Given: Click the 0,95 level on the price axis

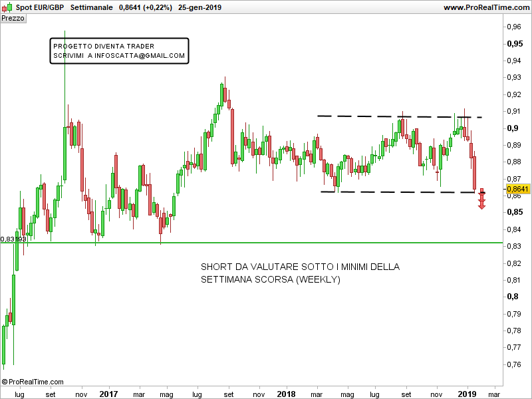Looking at the screenshot, I should tap(514, 44).
